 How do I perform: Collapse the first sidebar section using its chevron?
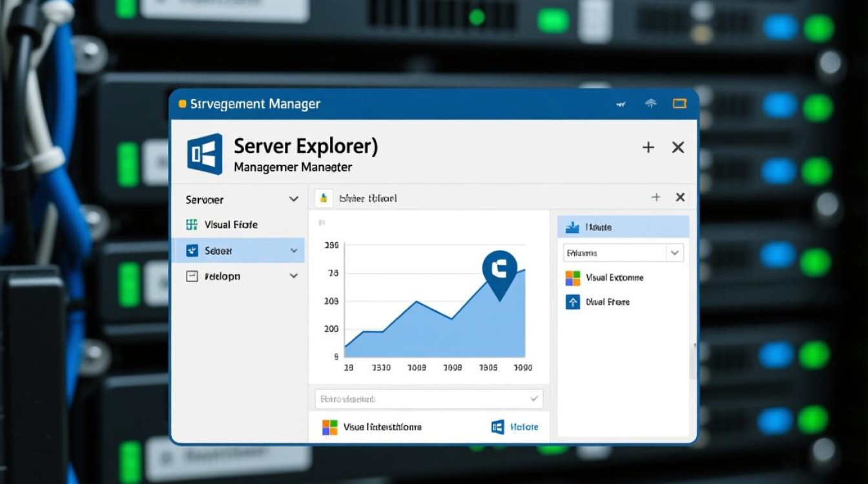pyautogui.click(x=294, y=199)
